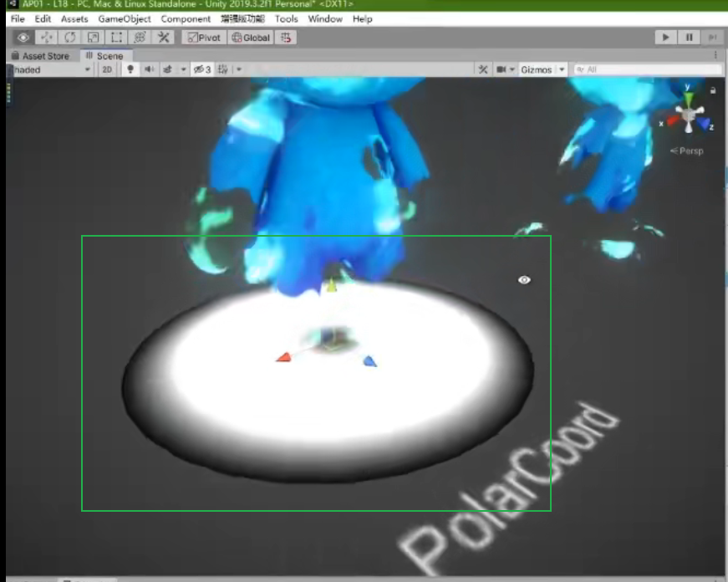
Task: Open the Tools menu
Action: 286,19
